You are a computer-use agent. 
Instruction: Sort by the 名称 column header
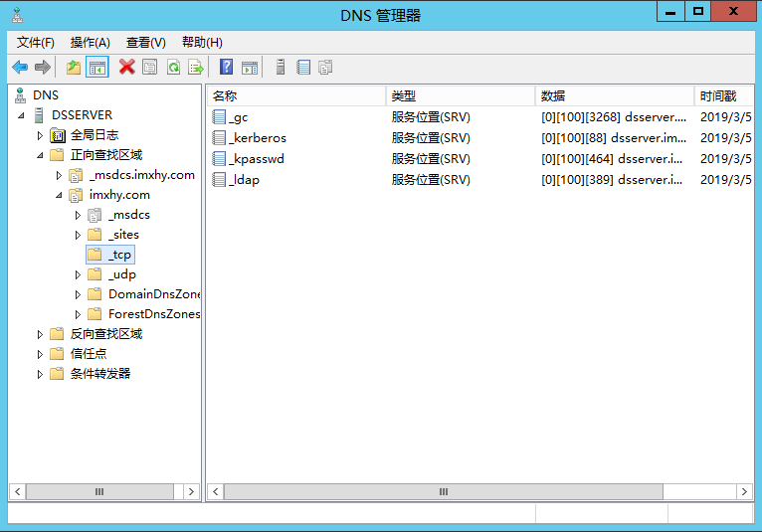coord(296,96)
